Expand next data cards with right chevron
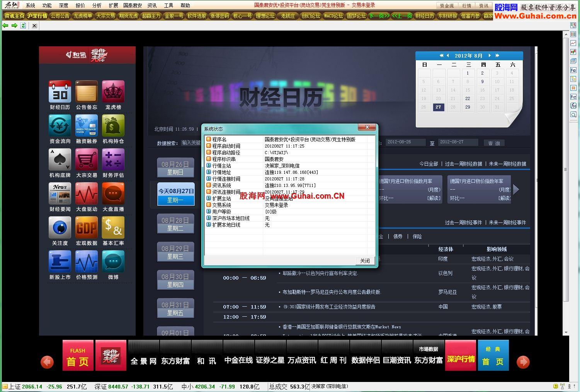580x392 pixels. (x=516, y=189)
